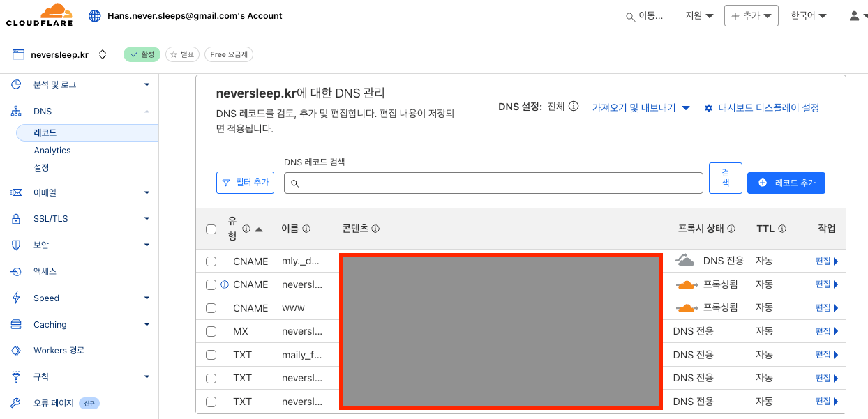Image resolution: width=868 pixels, height=419 pixels.
Task: Click 편집 on the mly._d CNAME row
Action: coord(826,261)
